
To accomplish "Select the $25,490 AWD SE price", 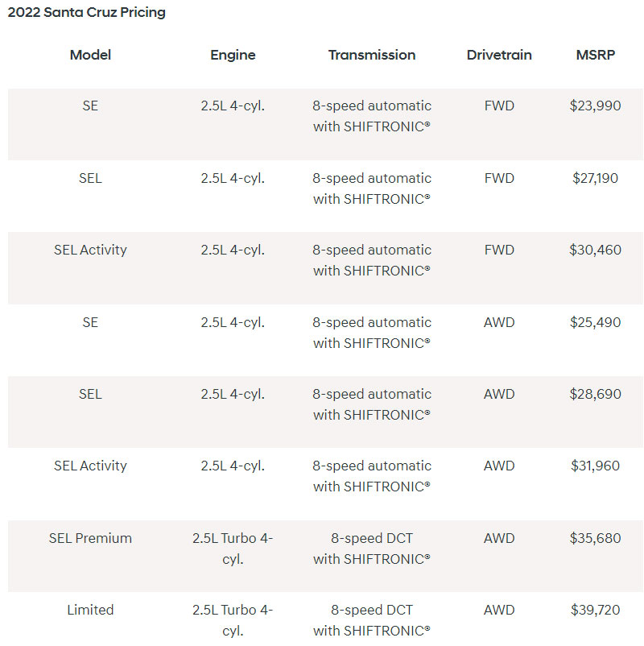I will [x=595, y=322].
